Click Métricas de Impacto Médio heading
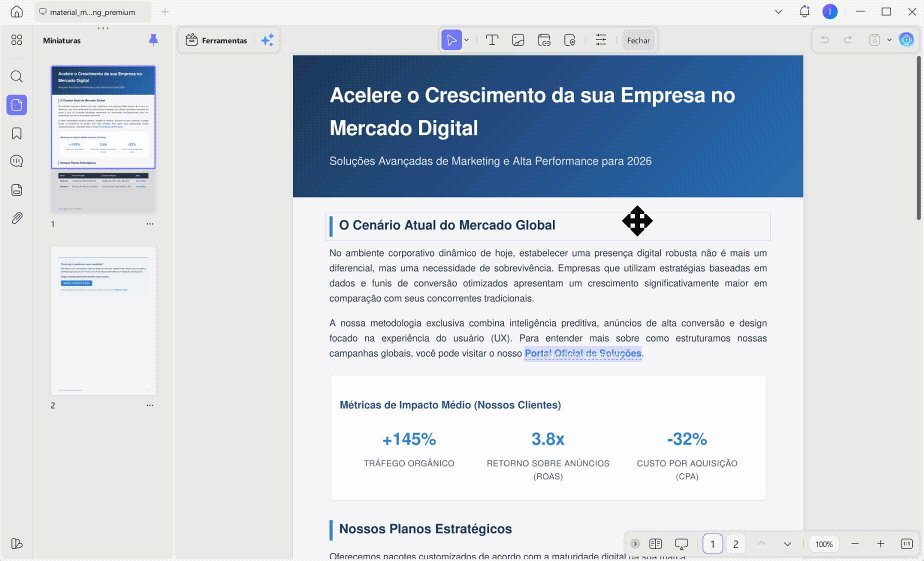 (x=450, y=405)
